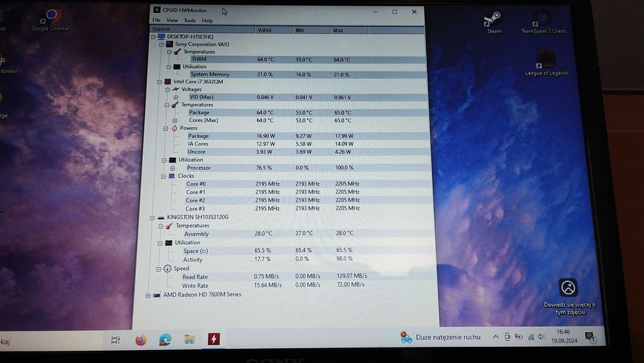644x363 pixels.
Task: Click the HWMonitor lightning taskbar icon
Action: [x=214, y=339]
